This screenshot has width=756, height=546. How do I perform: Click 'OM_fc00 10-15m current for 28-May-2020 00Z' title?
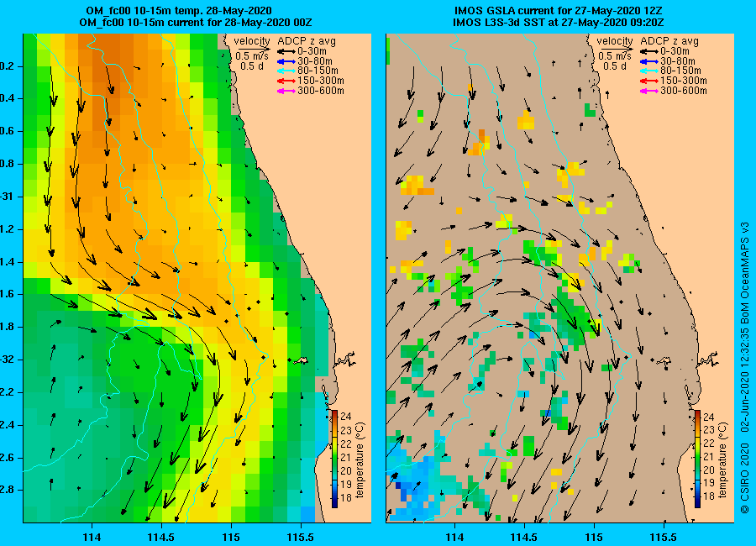point(196,23)
